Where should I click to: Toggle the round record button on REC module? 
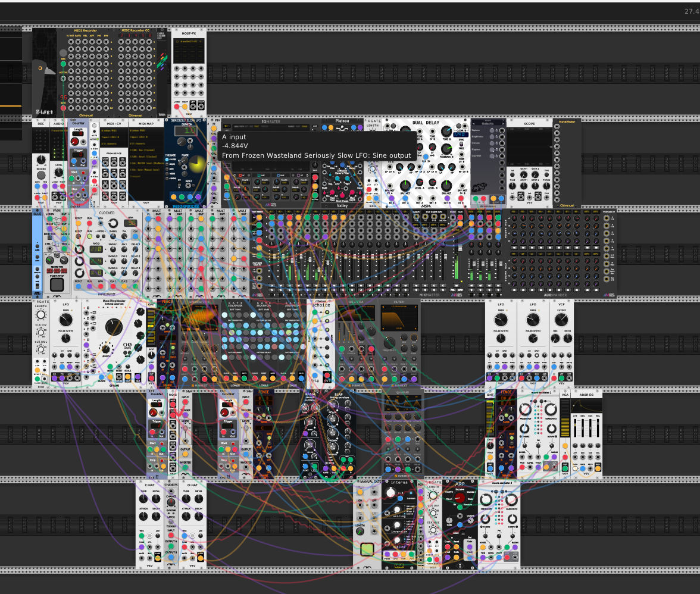click(x=41, y=176)
